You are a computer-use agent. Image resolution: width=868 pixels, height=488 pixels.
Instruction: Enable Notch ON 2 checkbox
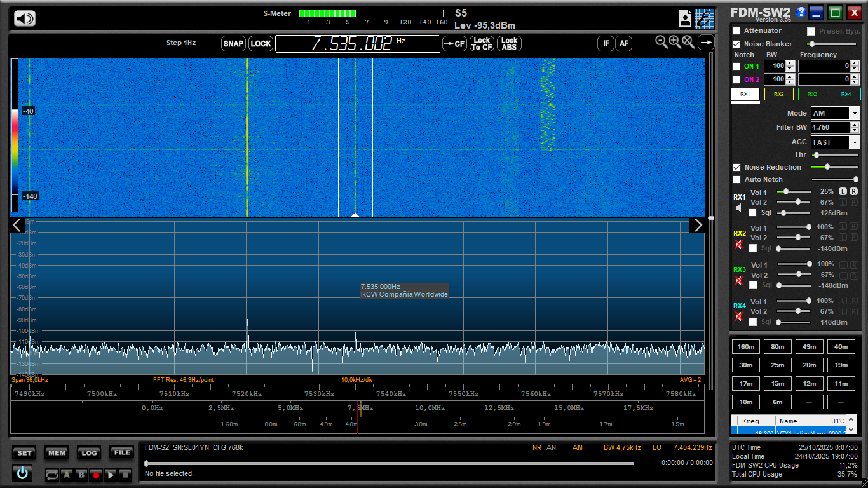tap(736, 79)
